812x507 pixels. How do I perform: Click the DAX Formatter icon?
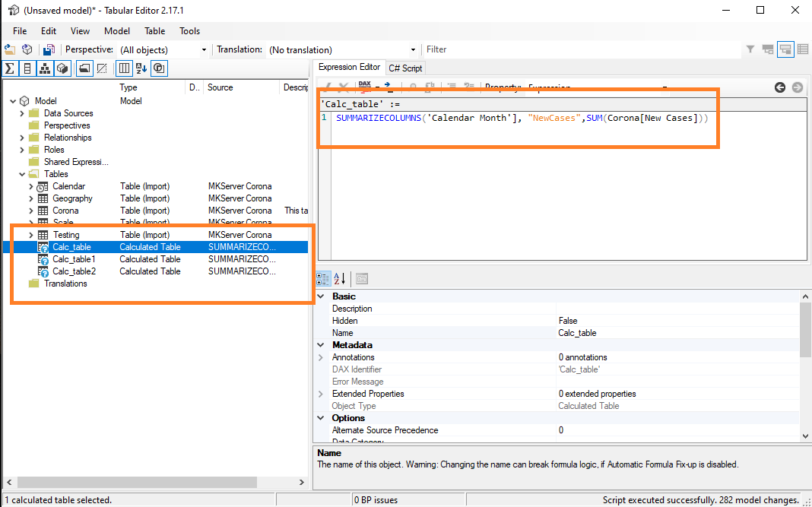365,87
